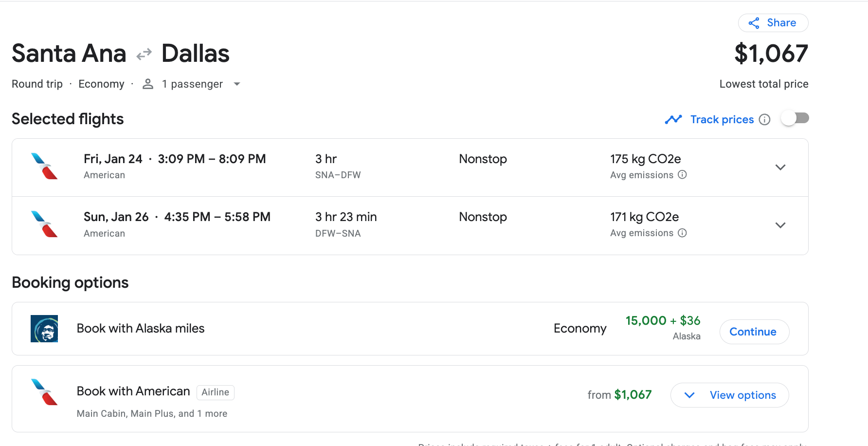
Task: Click the Track prices trend line icon
Action: 673,119
